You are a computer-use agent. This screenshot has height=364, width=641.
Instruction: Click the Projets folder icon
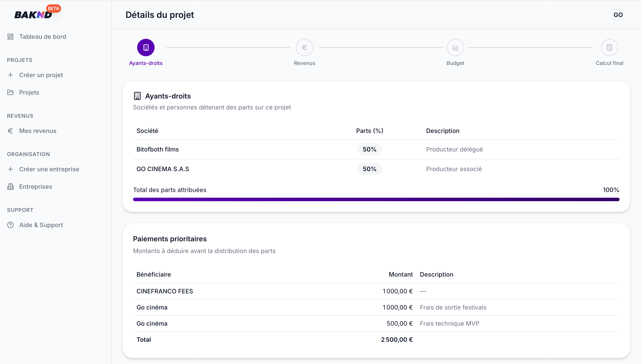coord(10,92)
